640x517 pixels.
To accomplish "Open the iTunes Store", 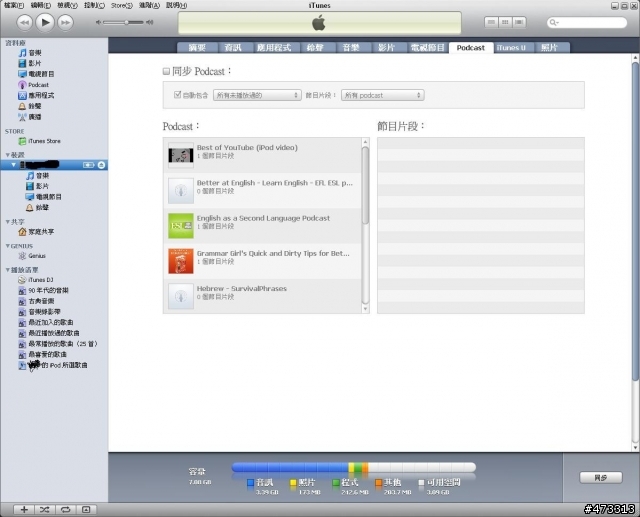I will click(40, 141).
